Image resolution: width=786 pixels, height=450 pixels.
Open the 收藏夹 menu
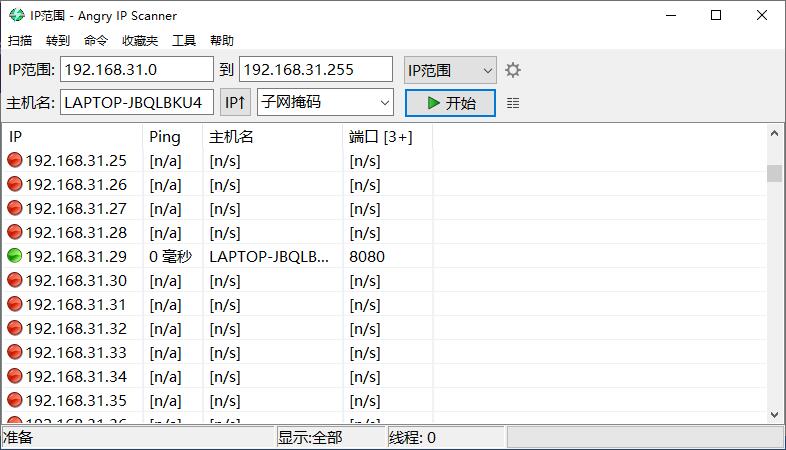click(x=140, y=41)
